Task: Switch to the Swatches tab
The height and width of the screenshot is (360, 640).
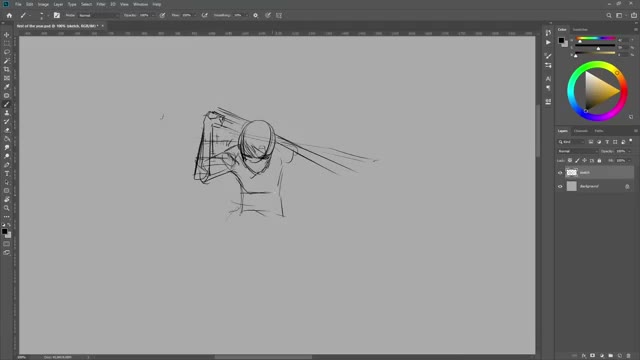Action: click(x=580, y=30)
